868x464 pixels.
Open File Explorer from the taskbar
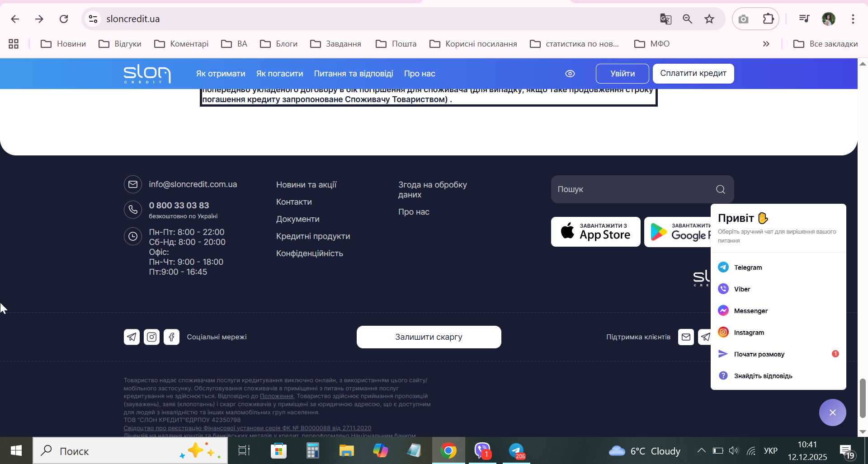(347, 450)
